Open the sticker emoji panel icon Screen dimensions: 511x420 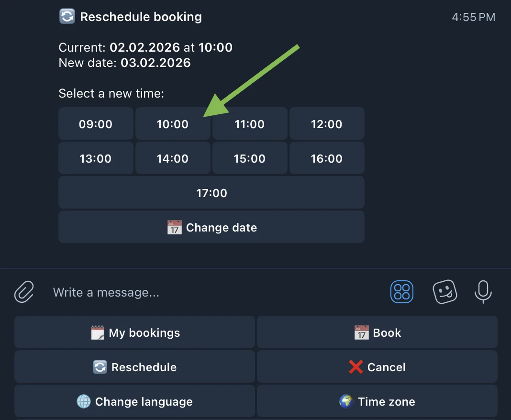point(445,292)
